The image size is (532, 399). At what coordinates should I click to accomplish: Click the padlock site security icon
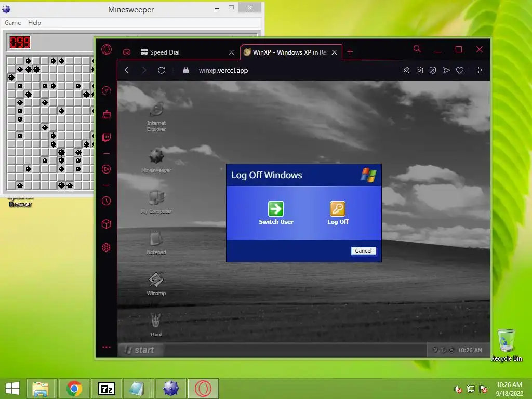[x=186, y=70]
